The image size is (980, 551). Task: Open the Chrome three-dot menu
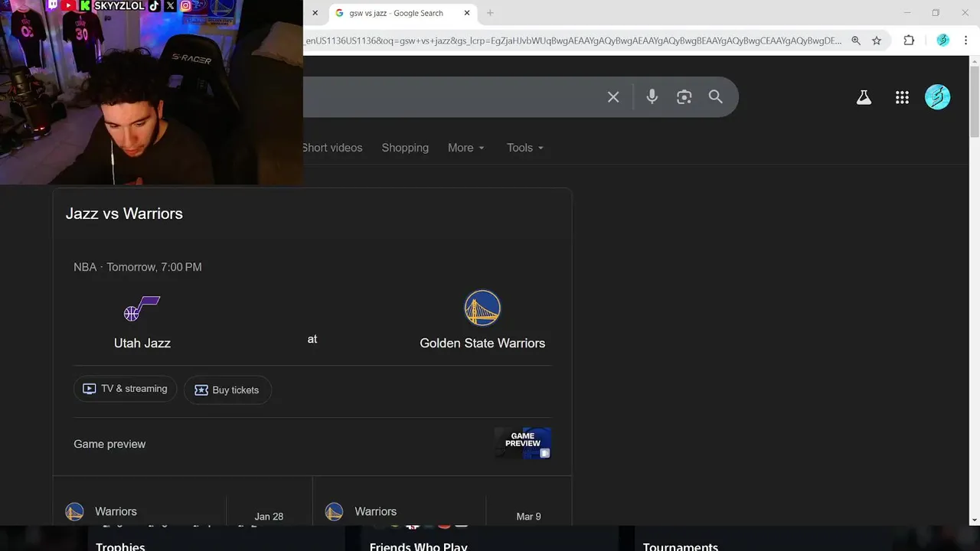click(967, 41)
